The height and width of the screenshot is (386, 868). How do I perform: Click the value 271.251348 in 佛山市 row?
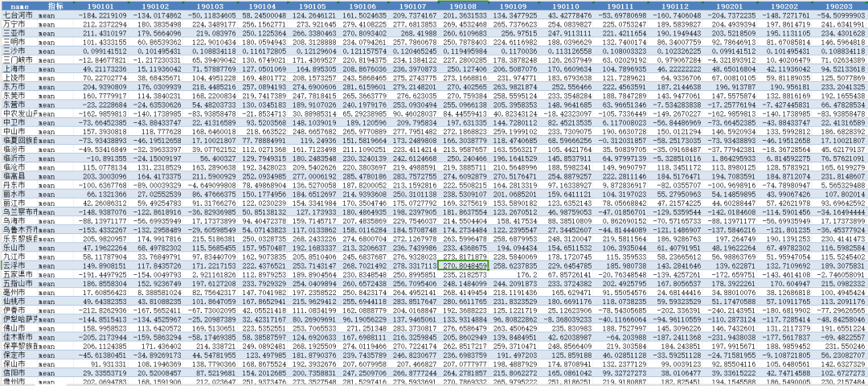click(x=365, y=327)
